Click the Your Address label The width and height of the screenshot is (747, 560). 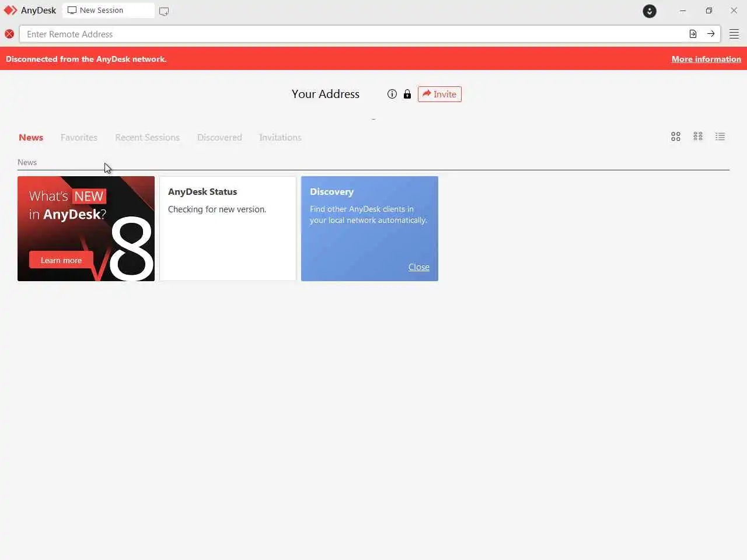click(326, 94)
